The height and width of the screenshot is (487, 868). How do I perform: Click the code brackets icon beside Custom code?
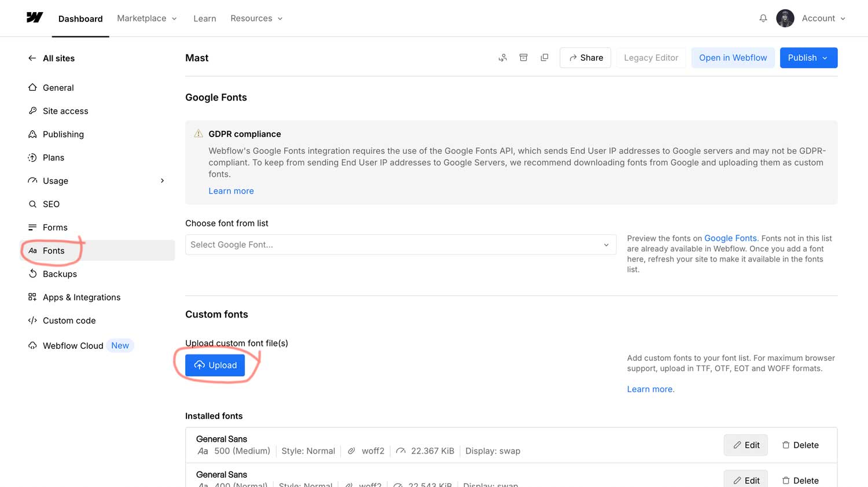tap(32, 320)
